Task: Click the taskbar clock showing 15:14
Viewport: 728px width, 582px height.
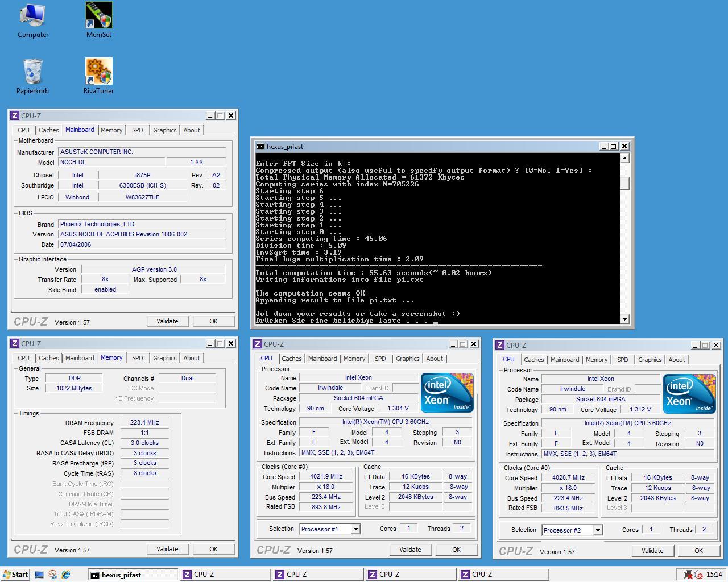Action: [x=714, y=575]
